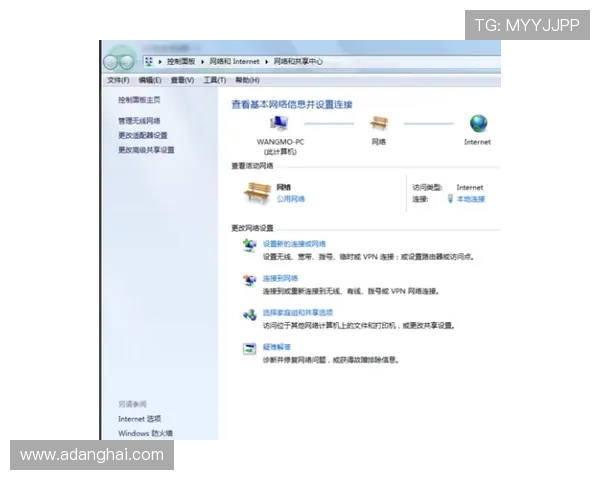Open the 本地连接 link
Image resolution: width=600 pixels, height=480 pixels.
471,199
